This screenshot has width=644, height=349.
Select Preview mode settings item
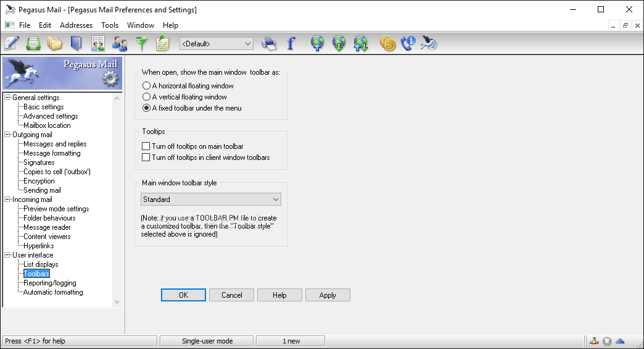click(x=56, y=209)
